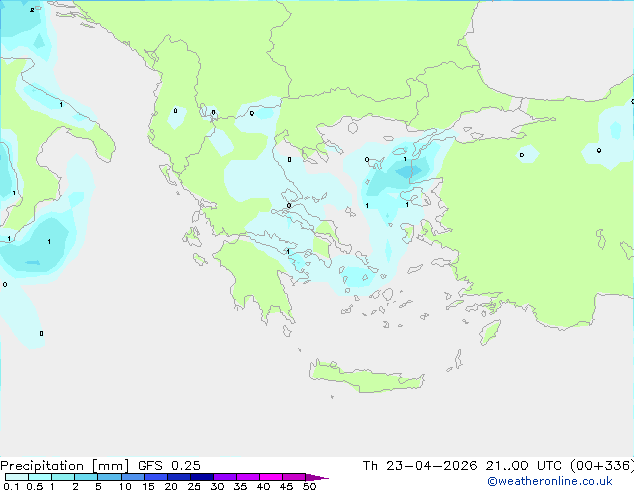Viewport: 634px width, 490px height.
Task: Click the 'Th 23-04-2026' date text
Action: coord(420,466)
